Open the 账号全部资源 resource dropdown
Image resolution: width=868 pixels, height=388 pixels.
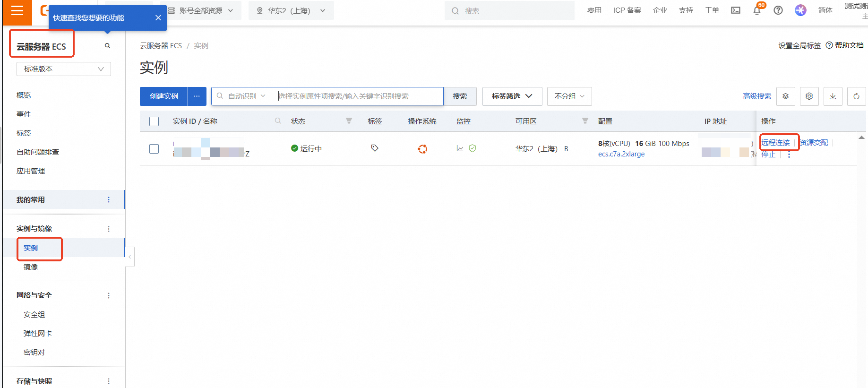click(x=201, y=10)
